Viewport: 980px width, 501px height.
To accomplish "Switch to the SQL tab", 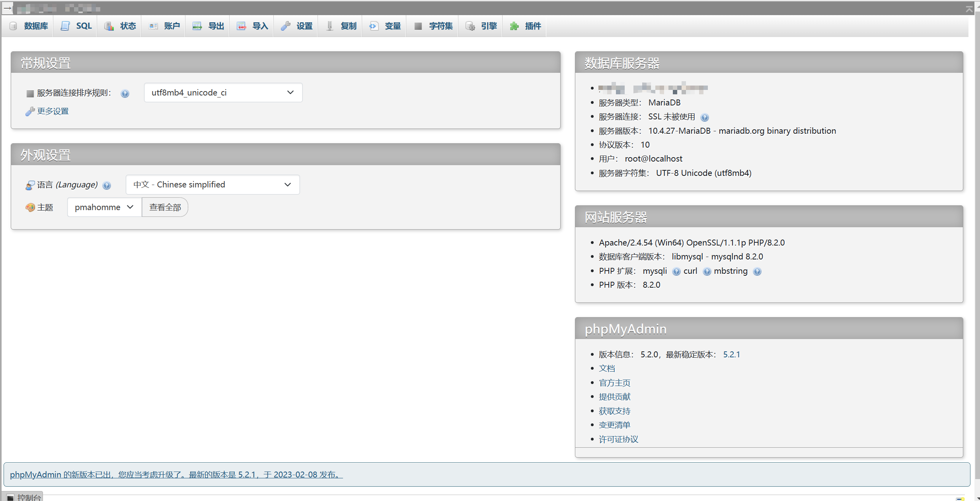I will coord(76,26).
